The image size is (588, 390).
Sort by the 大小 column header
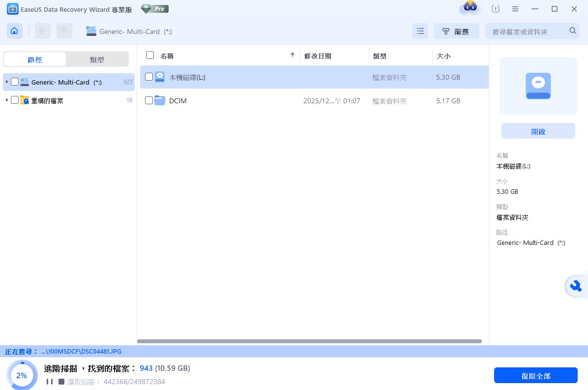point(443,56)
